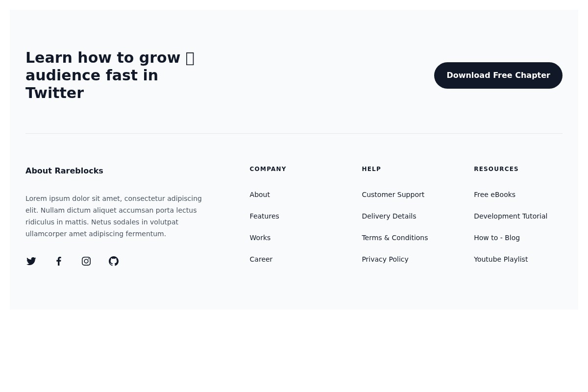Open the Works link
Viewport: 588px width, 392px height.
(260, 238)
